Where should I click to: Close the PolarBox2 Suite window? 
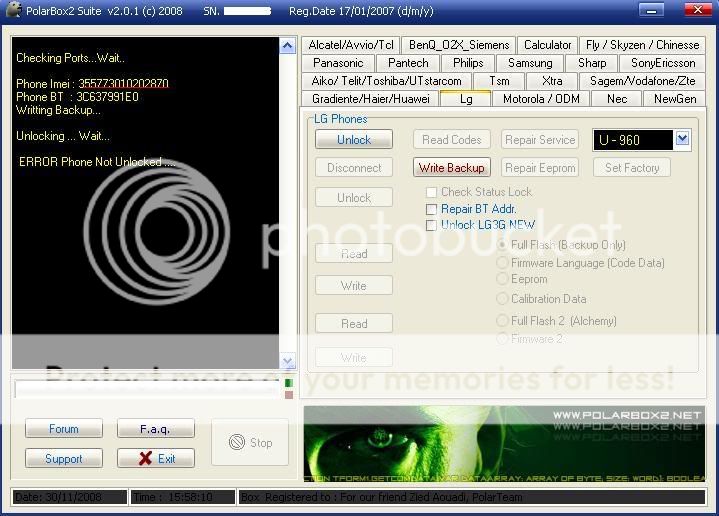point(698,10)
